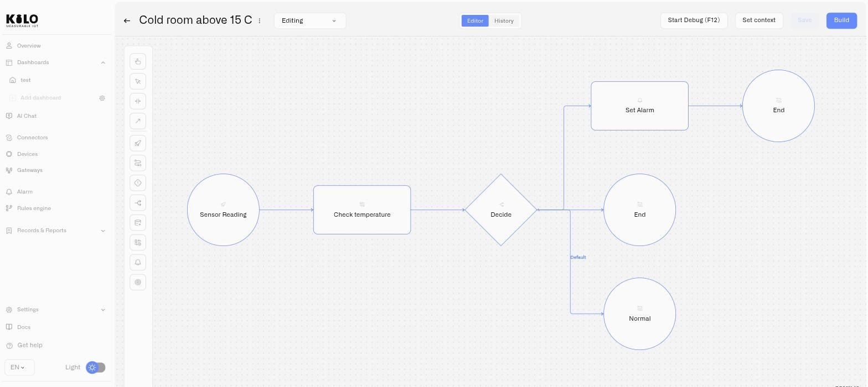This screenshot has height=387, width=868.
Task: Select the Check temperature node
Action: pyautogui.click(x=362, y=210)
